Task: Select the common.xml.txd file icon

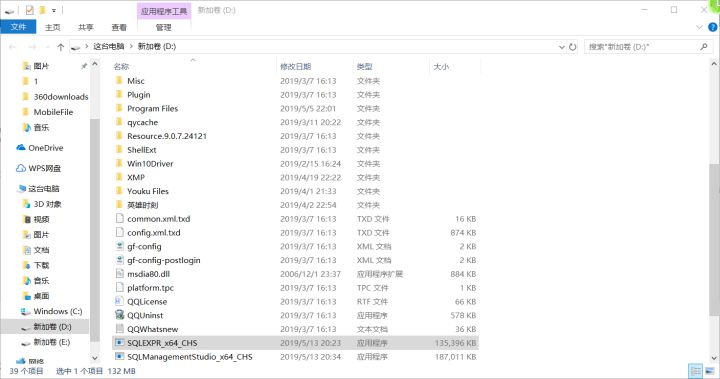Action: (119, 219)
